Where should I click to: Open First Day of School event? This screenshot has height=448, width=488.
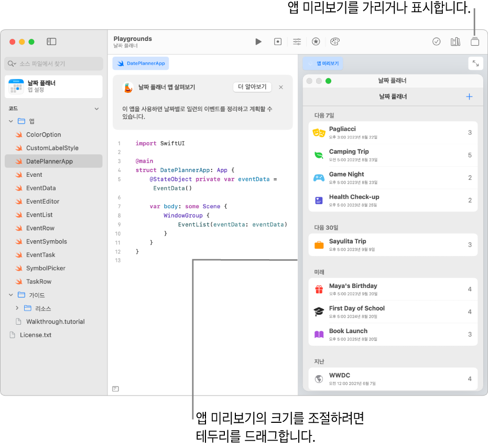pos(393,312)
